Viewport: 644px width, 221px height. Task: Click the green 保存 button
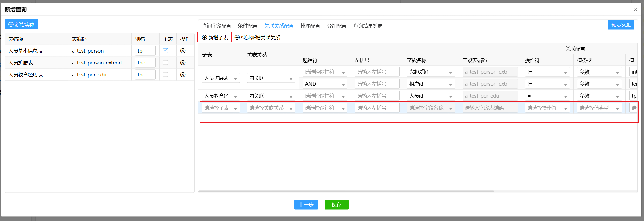pos(336,205)
